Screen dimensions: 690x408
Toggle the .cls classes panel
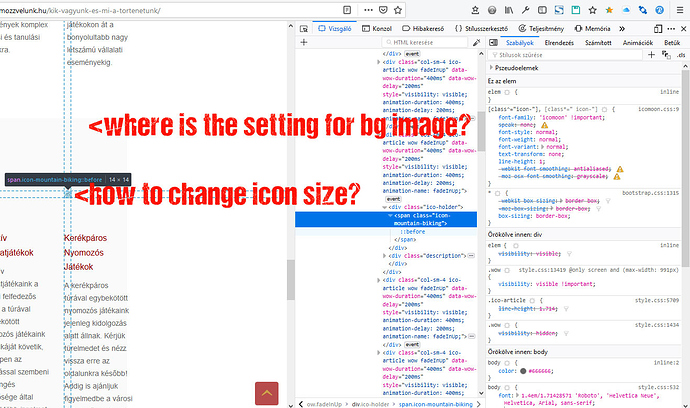click(681, 55)
